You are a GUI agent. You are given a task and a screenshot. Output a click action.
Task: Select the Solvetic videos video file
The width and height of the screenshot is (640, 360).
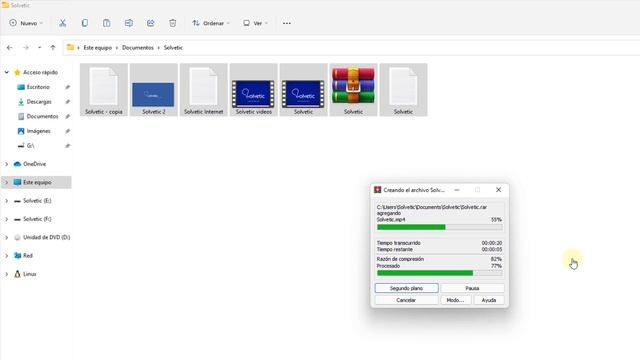pyautogui.click(x=253, y=90)
